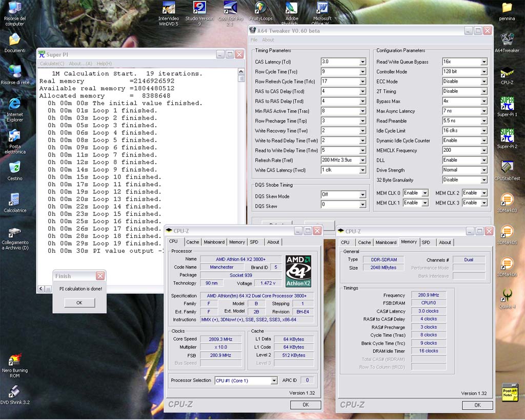Screen dimensions: 525x420
Task: Expand Row Refresh Cycle Time (Trfc) dropdown
Action: coord(362,82)
